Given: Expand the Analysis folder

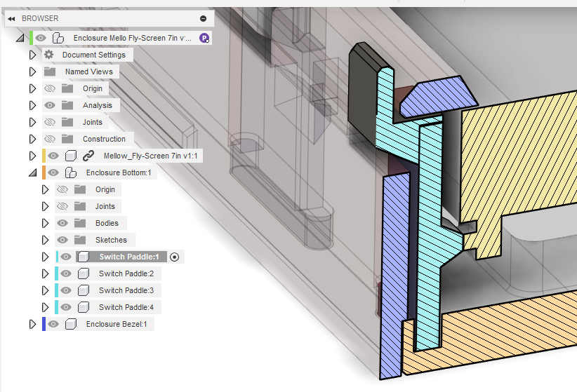Looking at the screenshot, I should point(32,105).
